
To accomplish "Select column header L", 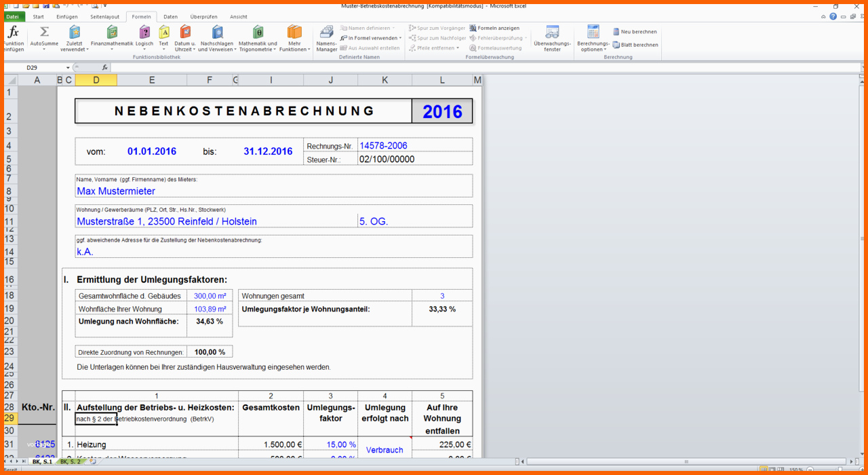I will [442, 80].
